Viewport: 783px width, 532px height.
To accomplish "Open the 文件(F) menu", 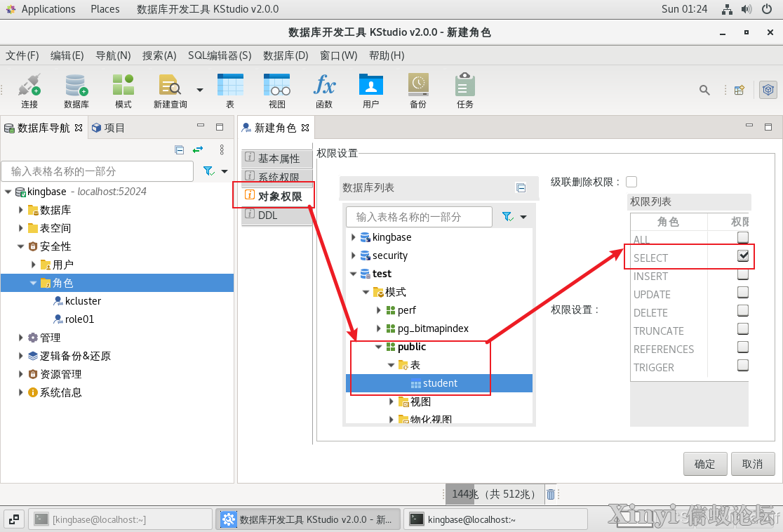I will (x=22, y=55).
